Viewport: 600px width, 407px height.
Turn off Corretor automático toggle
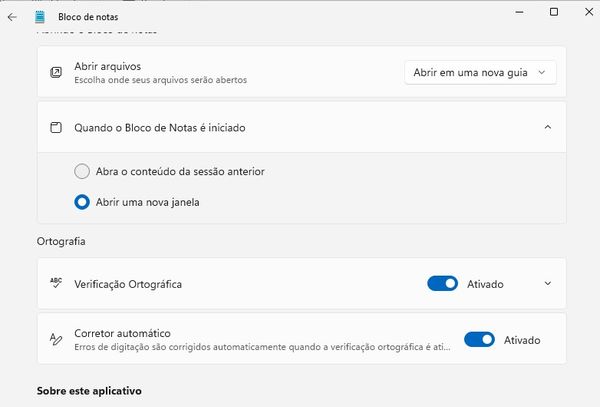click(479, 339)
